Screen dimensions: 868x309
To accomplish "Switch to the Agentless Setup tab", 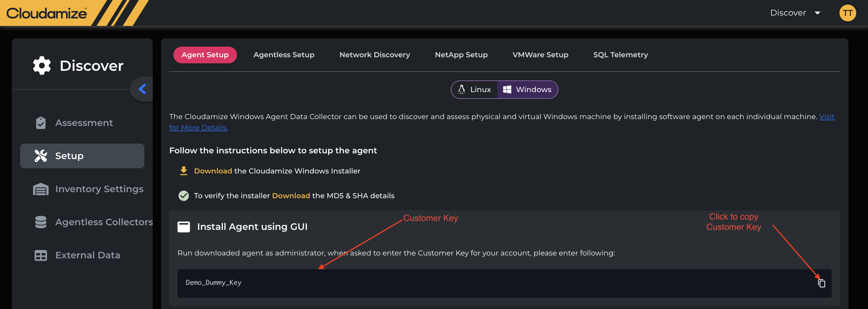I will 284,55.
